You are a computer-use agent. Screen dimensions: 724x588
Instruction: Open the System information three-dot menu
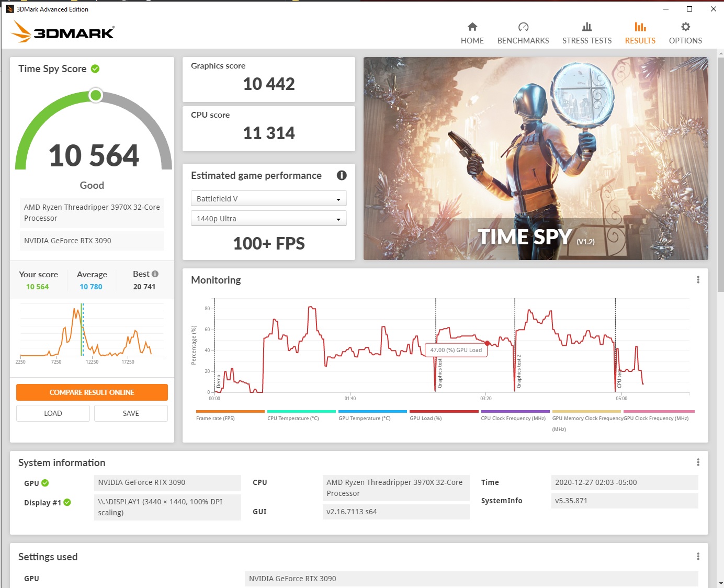tap(698, 462)
